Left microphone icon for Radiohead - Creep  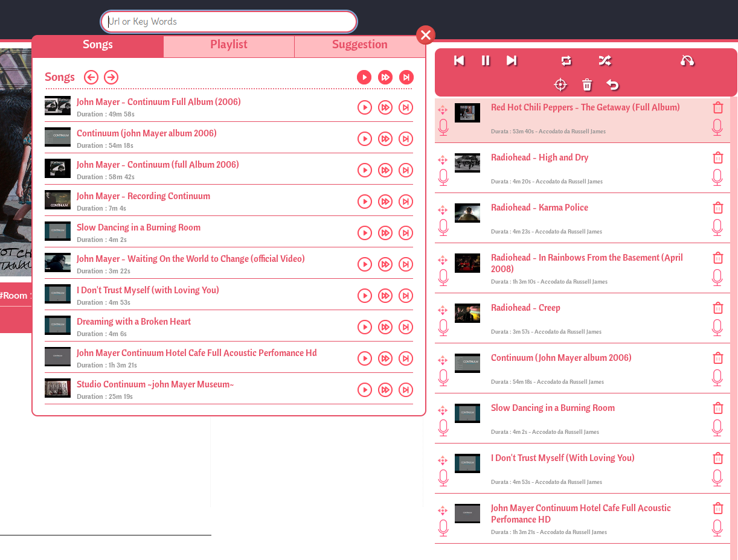tap(443, 328)
